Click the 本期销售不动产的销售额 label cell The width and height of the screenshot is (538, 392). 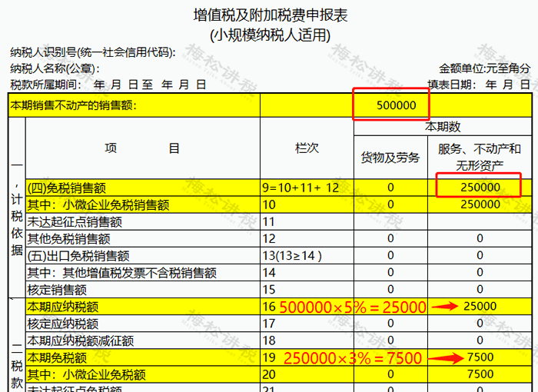point(134,105)
